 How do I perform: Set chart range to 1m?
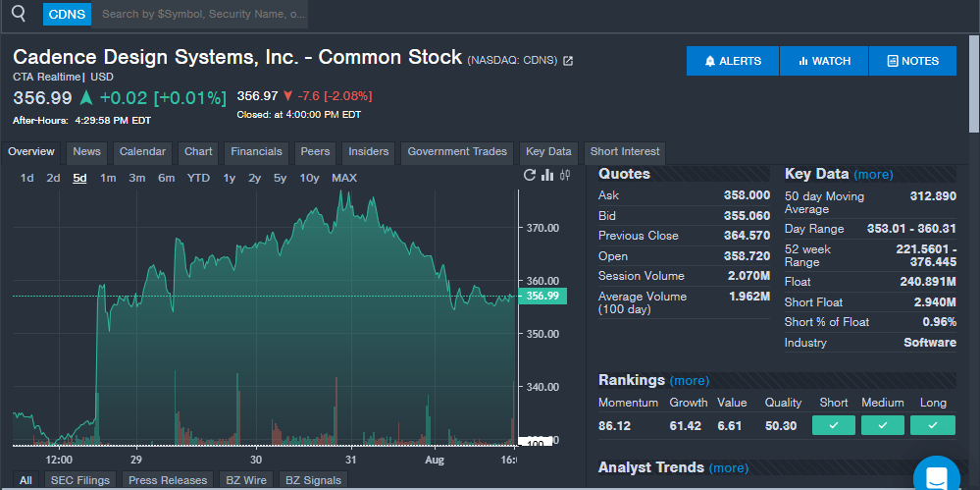coord(108,179)
